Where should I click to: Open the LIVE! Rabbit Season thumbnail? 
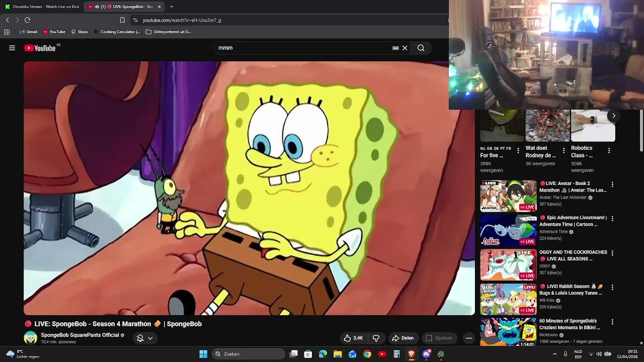click(508, 299)
